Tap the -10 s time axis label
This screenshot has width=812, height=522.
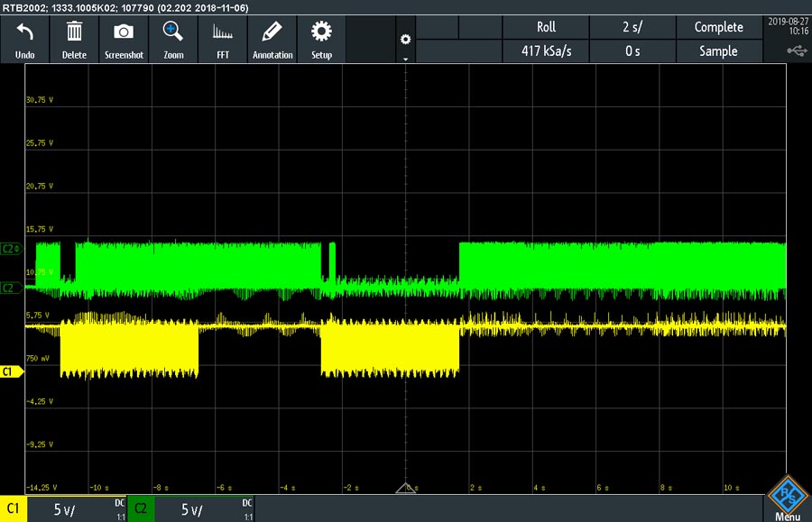(x=99, y=488)
